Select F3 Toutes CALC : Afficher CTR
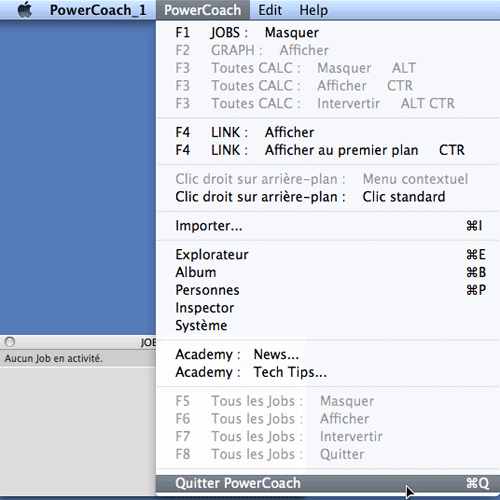 328,86
